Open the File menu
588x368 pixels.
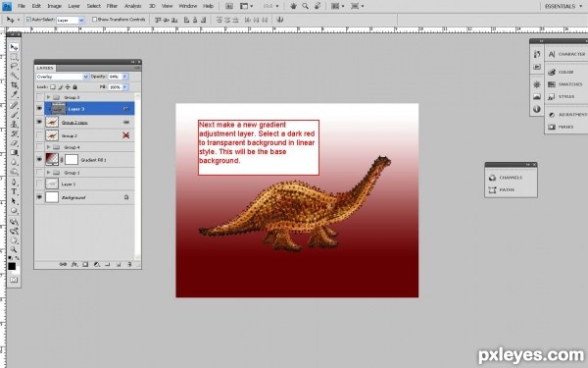(22, 6)
